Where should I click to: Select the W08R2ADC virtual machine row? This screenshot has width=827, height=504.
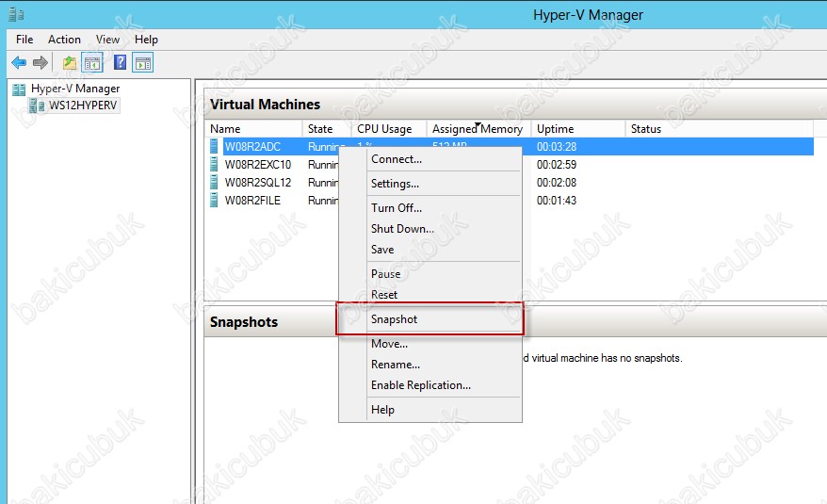pos(510,146)
